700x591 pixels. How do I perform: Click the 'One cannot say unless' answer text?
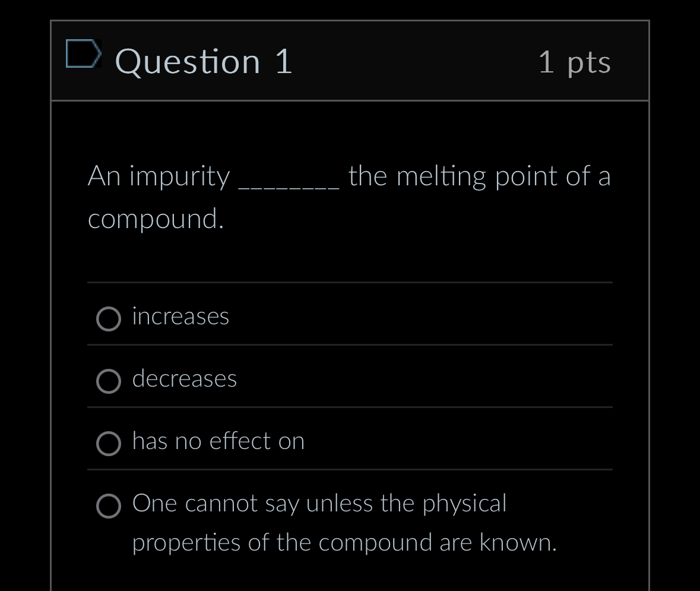pyautogui.click(x=319, y=503)
